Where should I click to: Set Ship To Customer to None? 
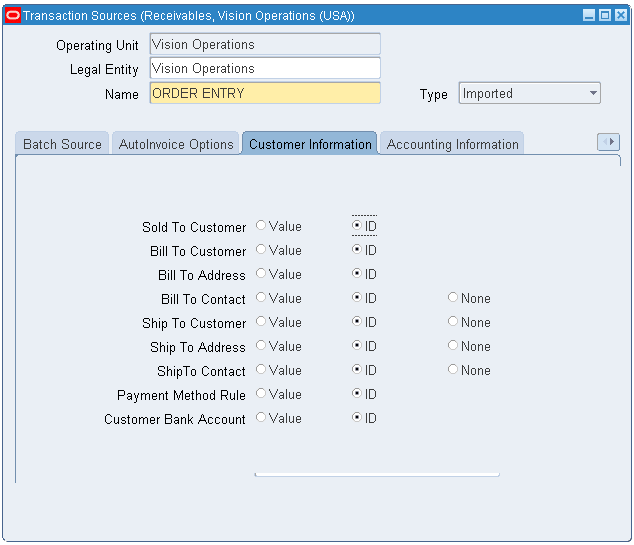click(453, 322)
